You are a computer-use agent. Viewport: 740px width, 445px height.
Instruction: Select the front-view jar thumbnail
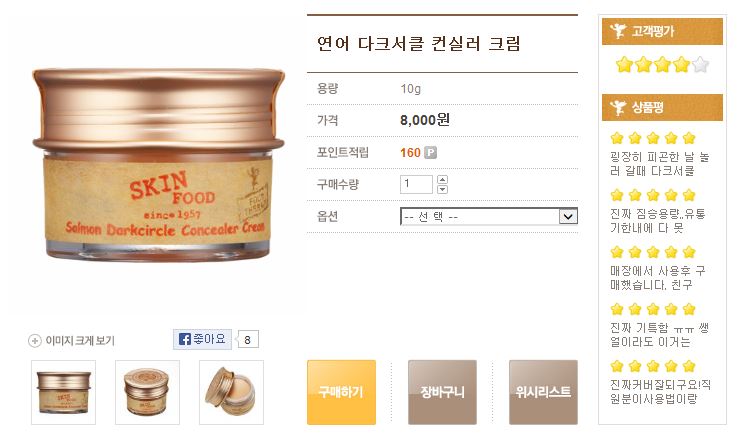pos(63,392)
